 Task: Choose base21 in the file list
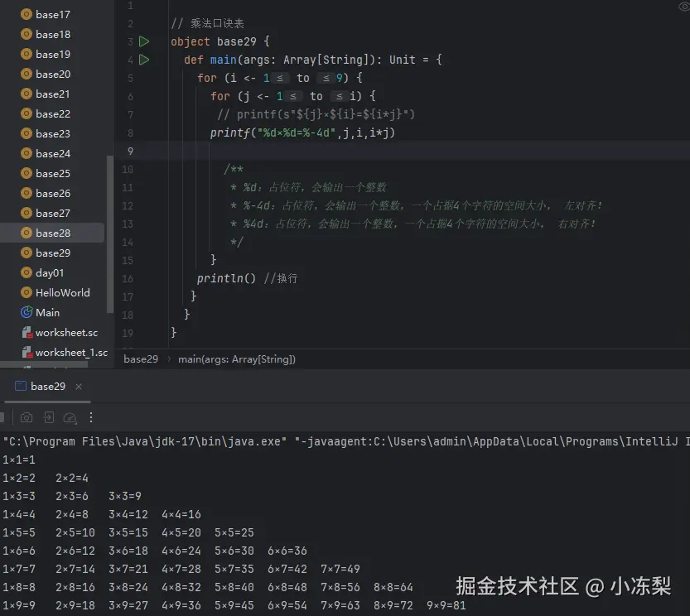53,94
